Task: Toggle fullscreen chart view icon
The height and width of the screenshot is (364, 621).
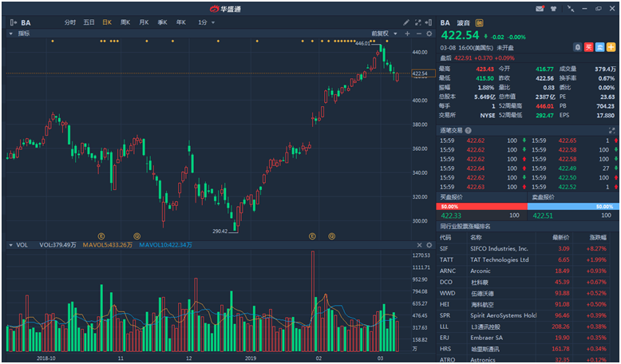Action: [417, 22]
